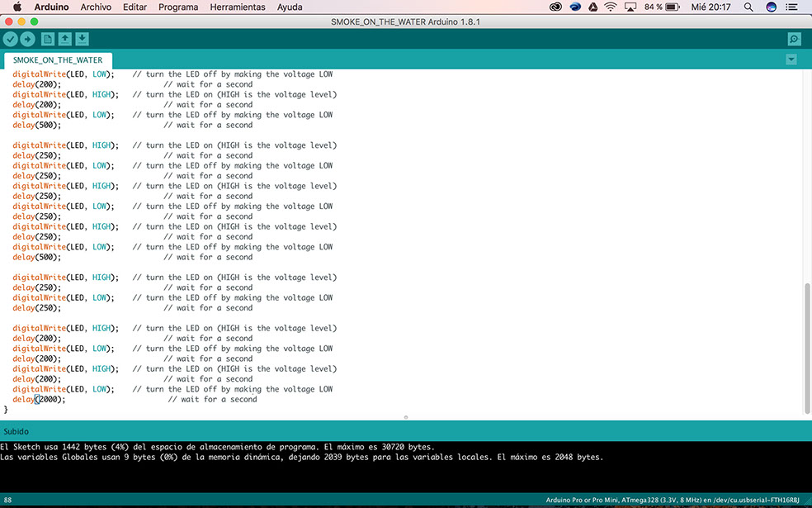Viewport: 812px width, 508px height.
Task: Open the Wi-Fi status menu
Action: tap(611, 7)
